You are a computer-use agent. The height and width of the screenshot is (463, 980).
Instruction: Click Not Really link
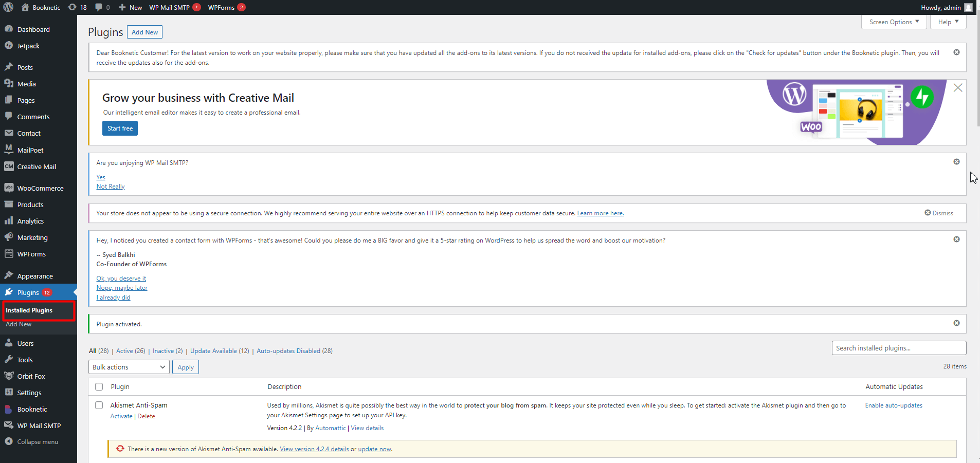pos(111,187)
